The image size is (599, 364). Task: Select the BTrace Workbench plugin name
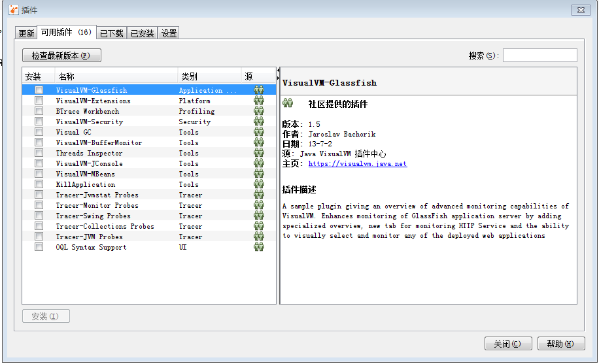coord(88,111)
